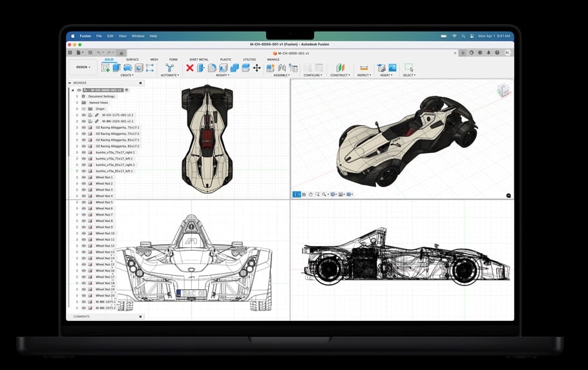Select the New Component icon in Create
The width and height of the screenshot is (588, 370).
pyautogui.click(x=105, y=68)
